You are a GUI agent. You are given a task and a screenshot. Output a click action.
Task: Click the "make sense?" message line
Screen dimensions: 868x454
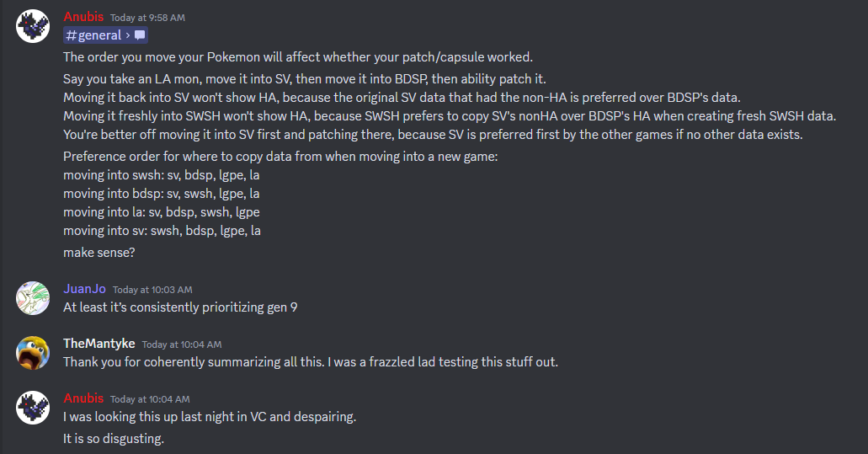coord(99,252)
